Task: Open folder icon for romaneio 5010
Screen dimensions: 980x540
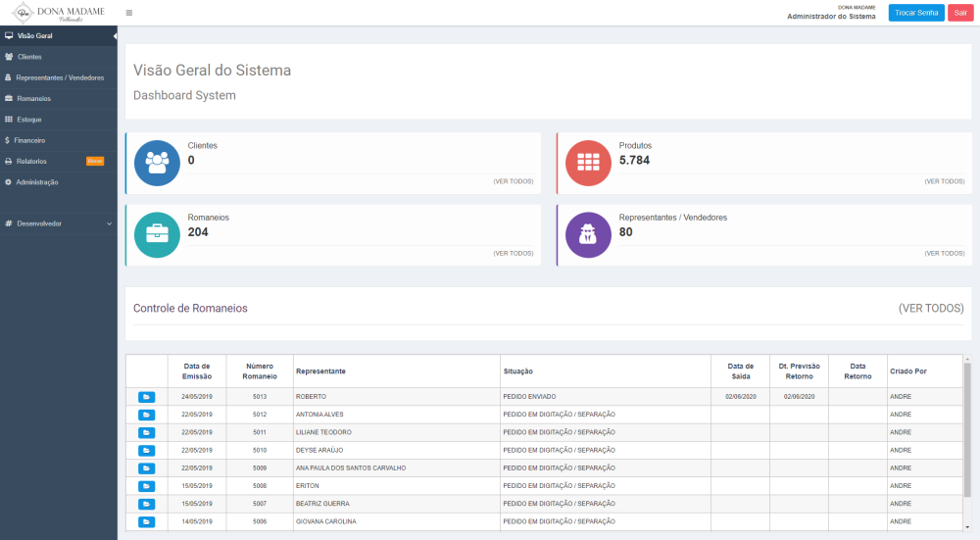Action: point(146,450)
